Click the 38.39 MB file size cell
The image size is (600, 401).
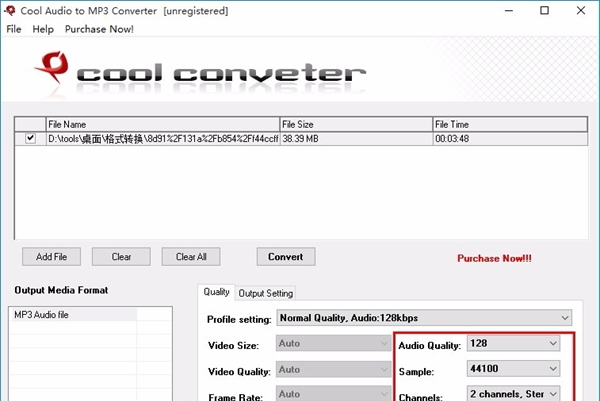(356, 139)
